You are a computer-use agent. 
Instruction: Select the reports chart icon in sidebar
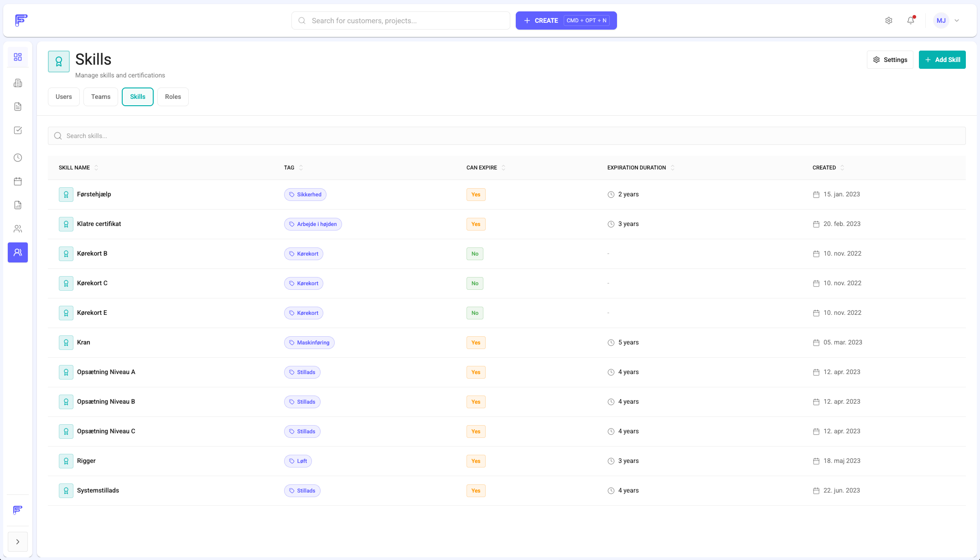click(x=18, y=205)
